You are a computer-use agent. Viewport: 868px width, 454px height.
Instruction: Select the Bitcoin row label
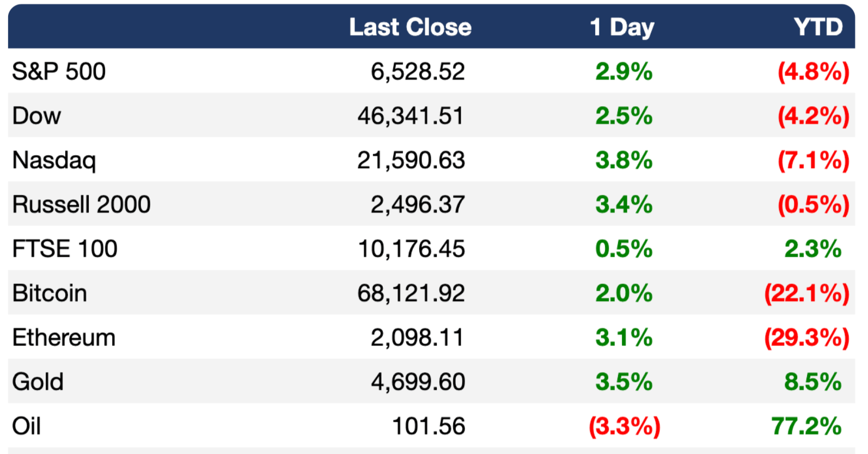pyautogui.click(x=50, y=293)
